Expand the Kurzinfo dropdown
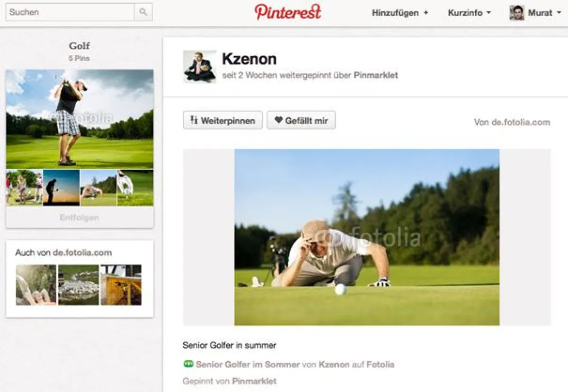This screenshot has width=568, height=392. (469, 13)
